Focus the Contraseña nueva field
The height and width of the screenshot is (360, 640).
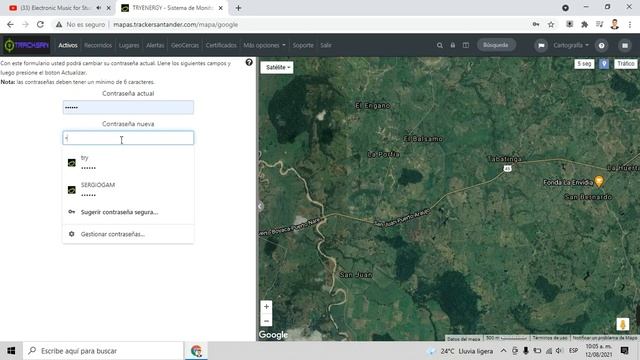128,138
